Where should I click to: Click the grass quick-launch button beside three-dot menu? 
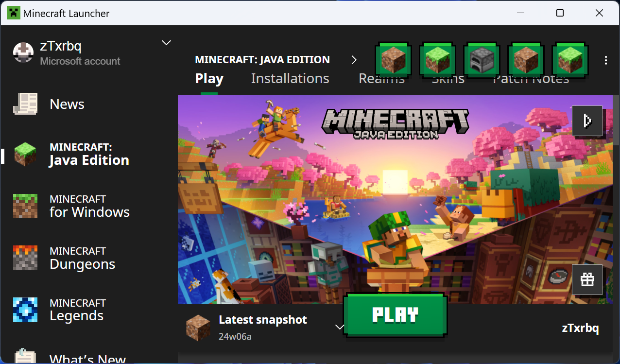(570, 60)
